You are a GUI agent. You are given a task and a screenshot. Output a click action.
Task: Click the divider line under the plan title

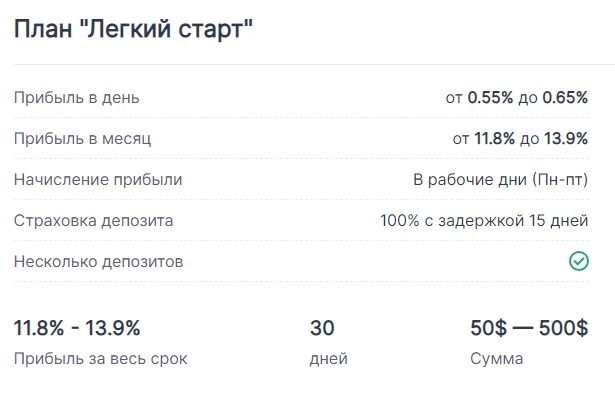[314, 64]
